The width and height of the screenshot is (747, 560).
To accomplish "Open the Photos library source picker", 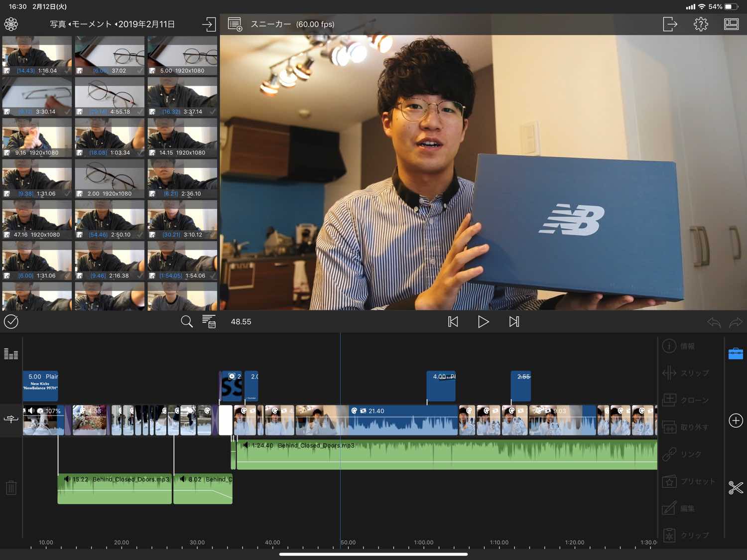I will coord(11,24).
